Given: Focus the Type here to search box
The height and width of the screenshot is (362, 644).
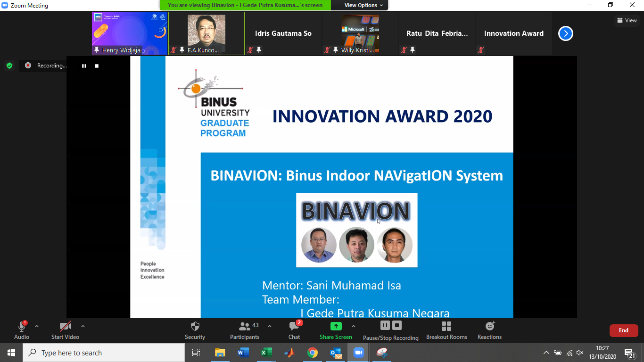Looking at the screenshot, I should coord(104,353).
